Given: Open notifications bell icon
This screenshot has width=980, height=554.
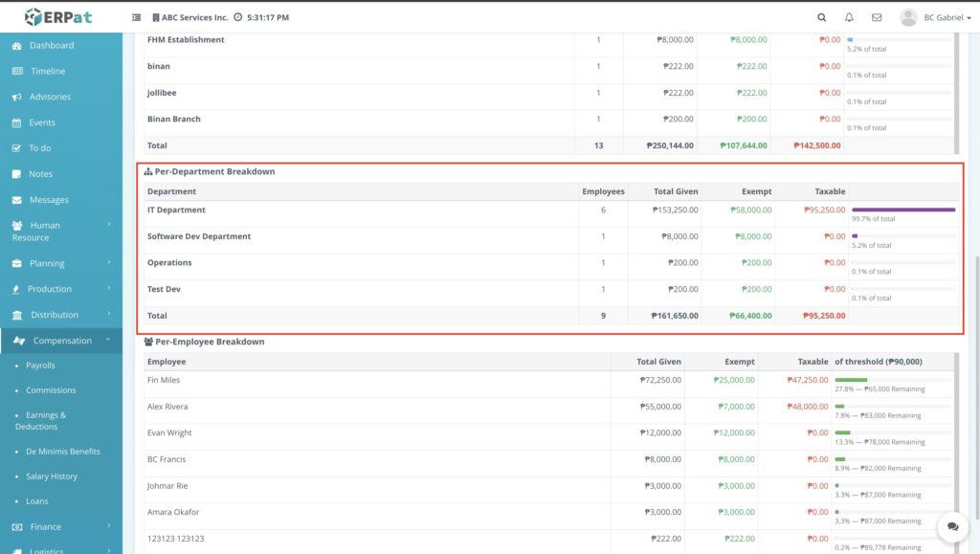Looking at the screenshot, I should pos(849,17).
